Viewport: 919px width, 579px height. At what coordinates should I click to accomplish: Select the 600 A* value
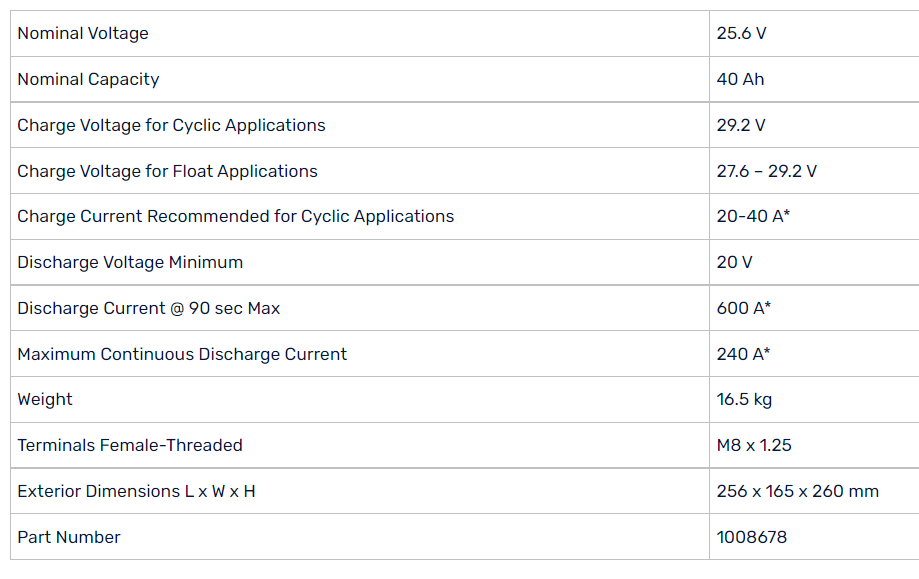click(743, 309)
